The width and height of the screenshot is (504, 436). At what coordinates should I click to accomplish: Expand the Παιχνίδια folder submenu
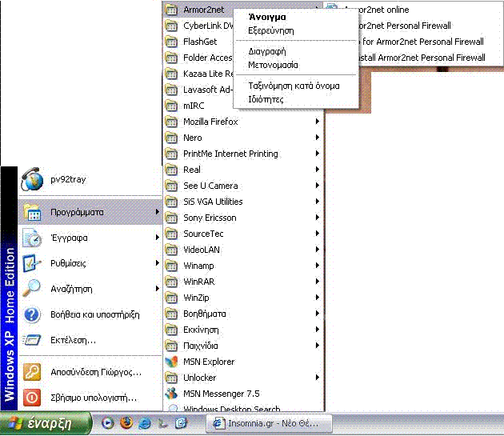coord(318,346)
